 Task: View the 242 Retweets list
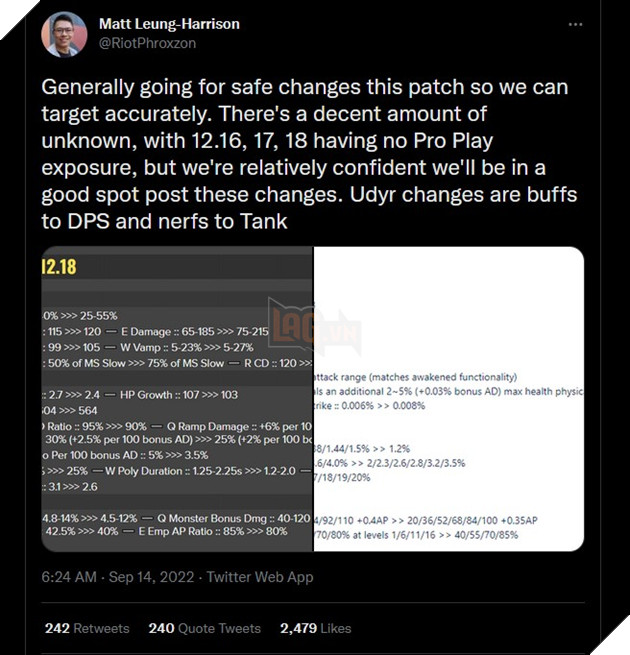tap(87, 628)
